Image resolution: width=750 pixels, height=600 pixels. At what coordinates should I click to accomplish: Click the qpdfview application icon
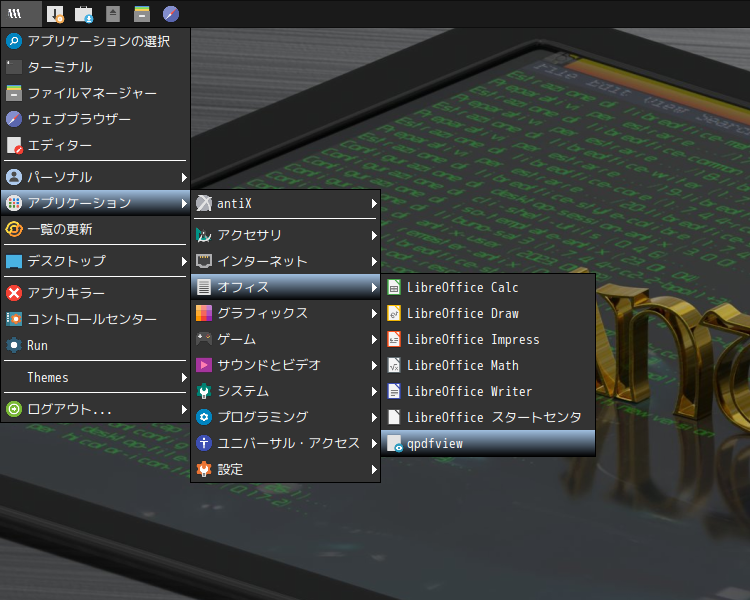point(395,444)
